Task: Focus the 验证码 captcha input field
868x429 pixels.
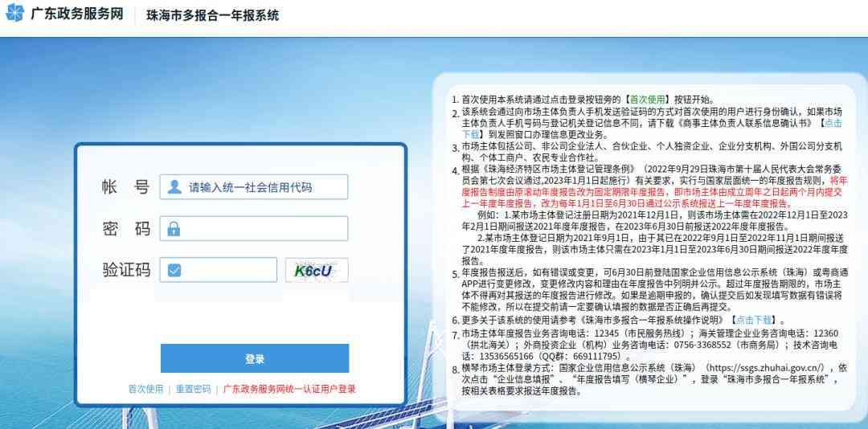Action: (x=219, y=270)
